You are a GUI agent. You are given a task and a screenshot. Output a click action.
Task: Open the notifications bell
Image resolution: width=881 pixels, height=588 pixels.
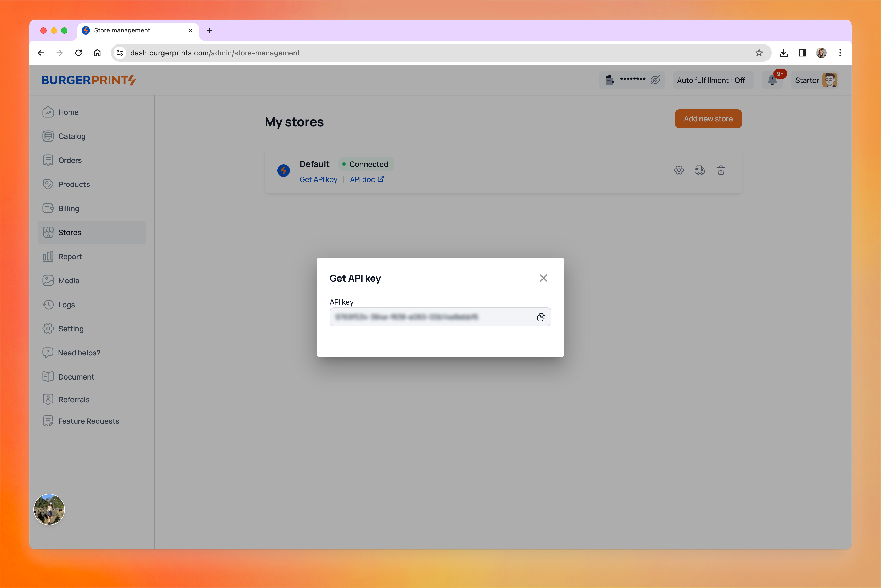[x=772, y=80]
